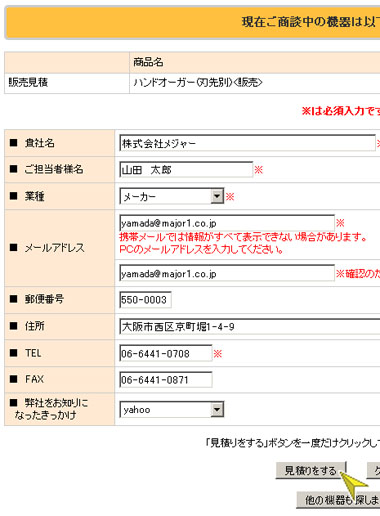Click the 郵便番号 field 550-0003
Screen dimensions: 380x516
click(145, 300)
